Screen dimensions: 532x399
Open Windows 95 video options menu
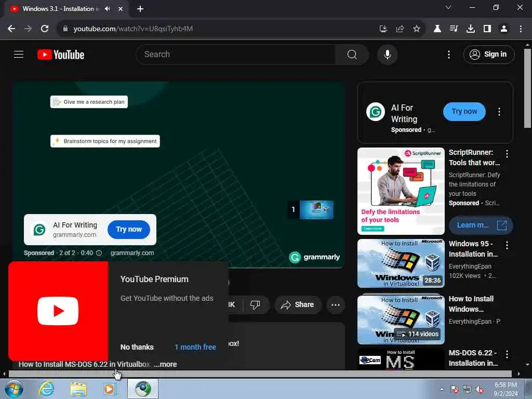click(x=507, y=245)
